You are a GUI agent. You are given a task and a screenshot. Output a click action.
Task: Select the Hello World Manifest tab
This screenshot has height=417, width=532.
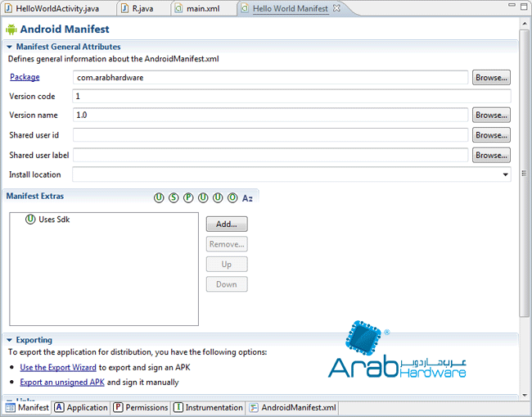(x=291, y=8)
